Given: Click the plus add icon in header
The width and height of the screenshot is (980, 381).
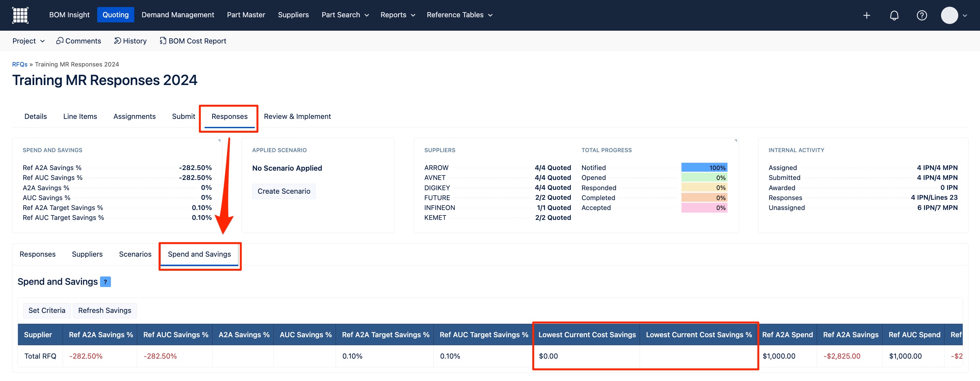Looking at the screenshot, I should 867,15.
